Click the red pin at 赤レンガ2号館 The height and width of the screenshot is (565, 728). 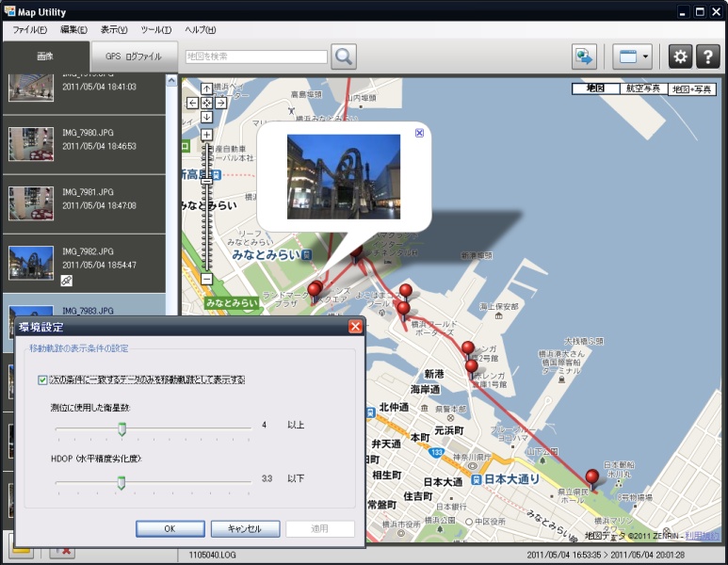pyautogui.click(x=468, y=349)
